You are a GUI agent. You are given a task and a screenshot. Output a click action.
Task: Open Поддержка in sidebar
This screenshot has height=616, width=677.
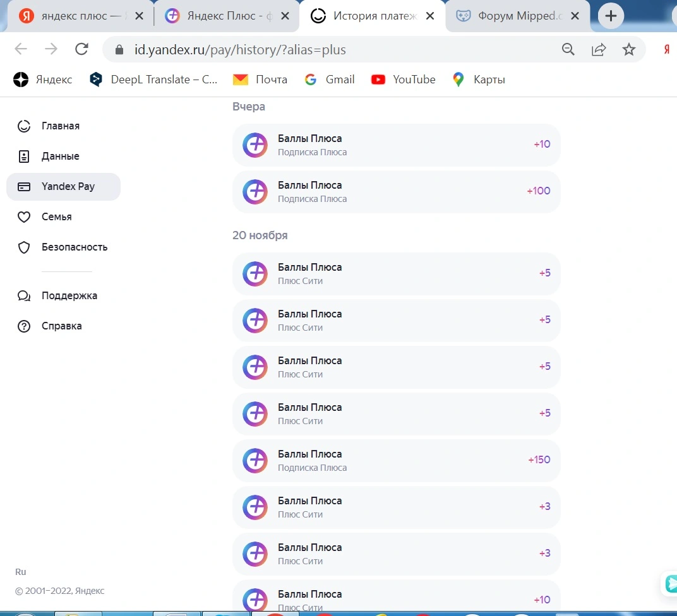point(63,295)
